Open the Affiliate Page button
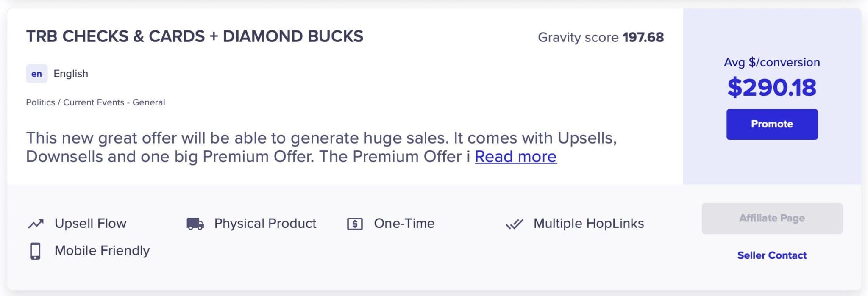This screenshot has width=868, height=296. [x=772, y=218]
